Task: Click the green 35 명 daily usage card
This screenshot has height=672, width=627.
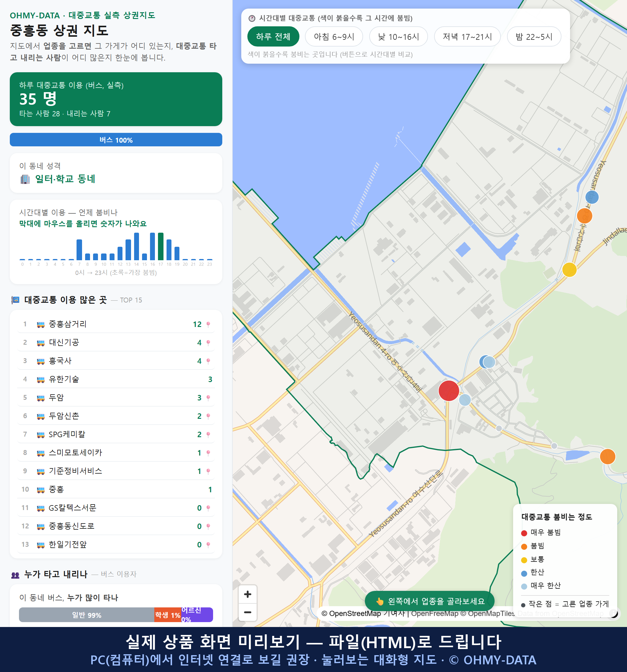Action: (x=116, y=99)
